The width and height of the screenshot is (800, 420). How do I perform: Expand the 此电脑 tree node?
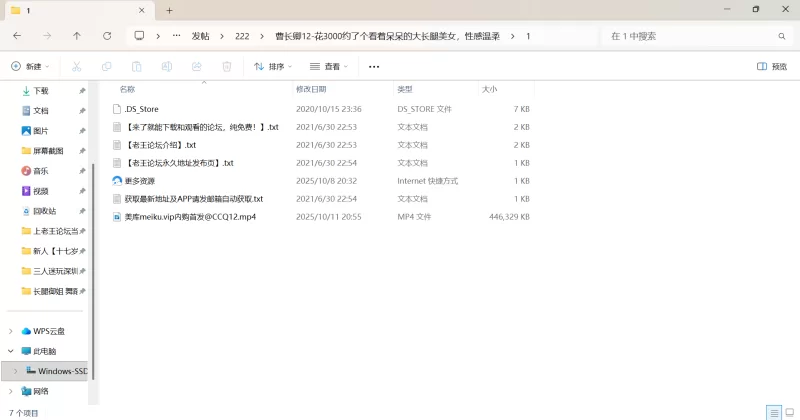[11, 351]
